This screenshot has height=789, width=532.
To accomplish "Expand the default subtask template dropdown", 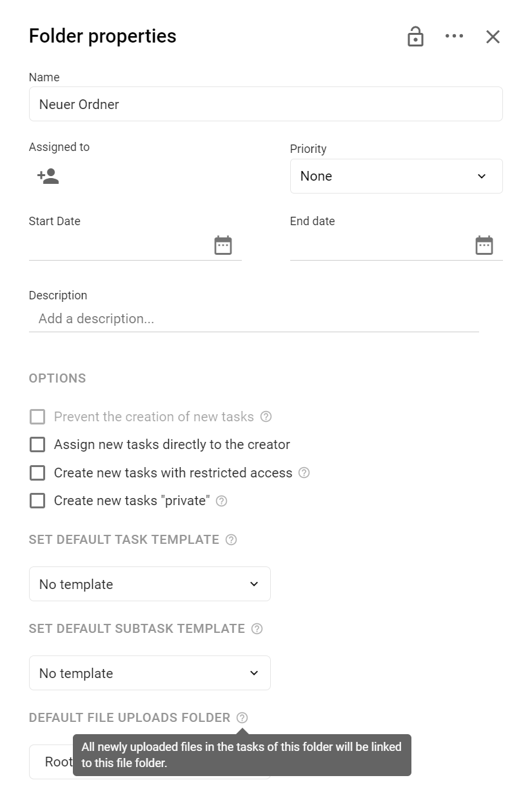I will (x=150, y=673).
